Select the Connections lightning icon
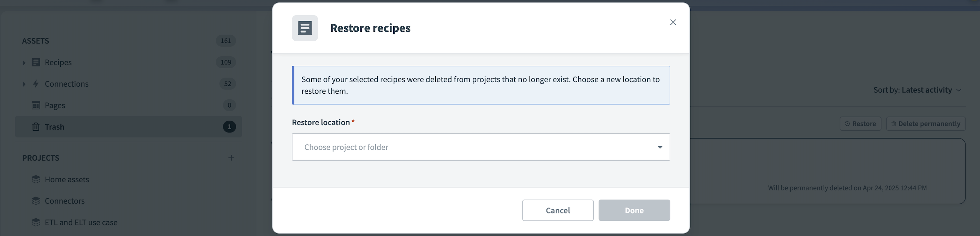 [x=36, y=84]
